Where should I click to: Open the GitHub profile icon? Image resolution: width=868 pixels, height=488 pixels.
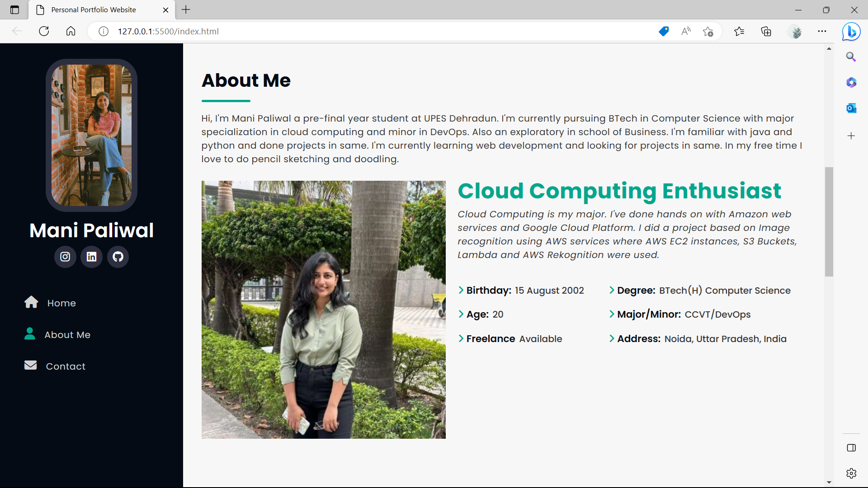[118, 257]
